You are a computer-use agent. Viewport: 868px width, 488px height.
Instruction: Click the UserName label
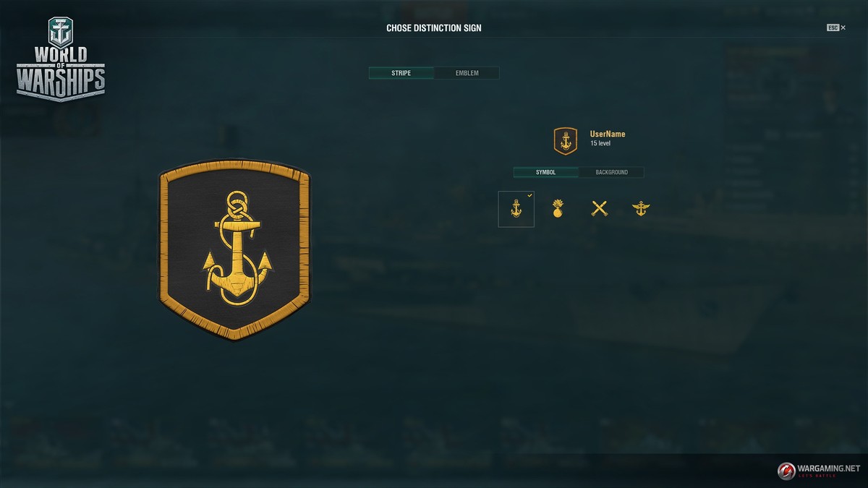tap(608, 134)
